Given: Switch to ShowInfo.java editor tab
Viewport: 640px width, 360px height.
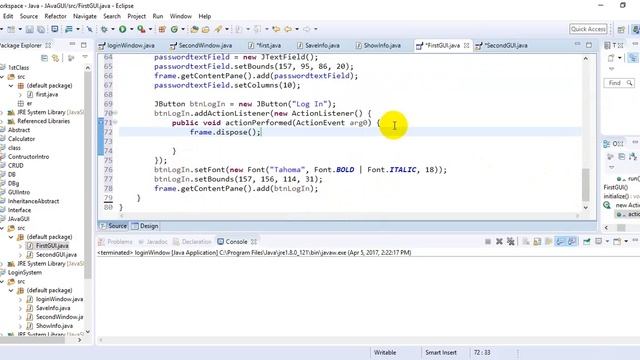Looking at the screenshot, I should click(x=378, y=45).
